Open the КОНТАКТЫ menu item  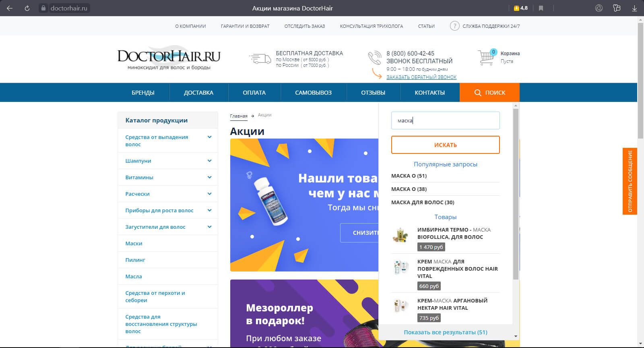tap(429, 93)
